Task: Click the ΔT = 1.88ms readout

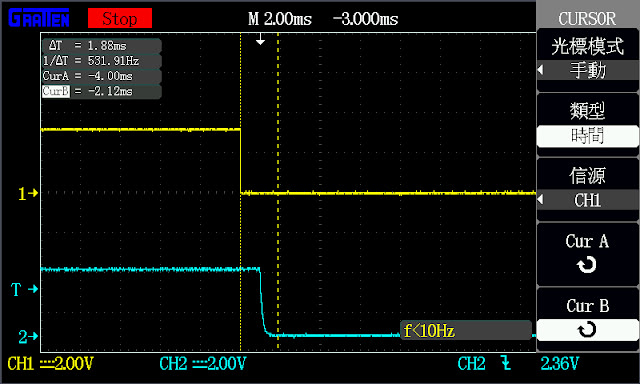Action: tap(102, 46)
